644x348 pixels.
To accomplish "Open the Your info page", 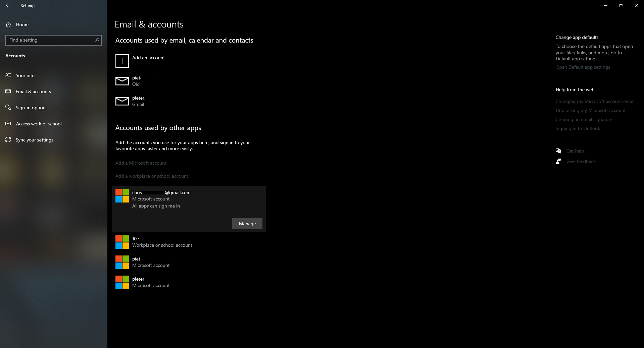I will (54, 75).
